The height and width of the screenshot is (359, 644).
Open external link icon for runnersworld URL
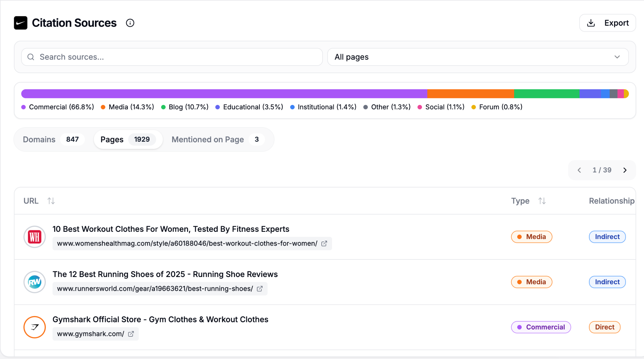click(260, 289)
